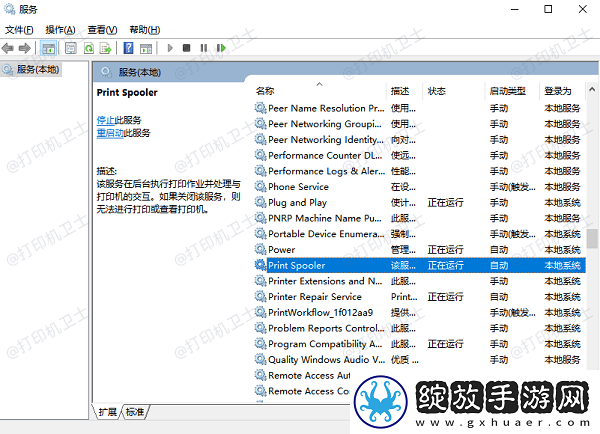Click gear icon of Print Spooler row
The height and width of the screenshot is (434, 600).
click(261, 265)
